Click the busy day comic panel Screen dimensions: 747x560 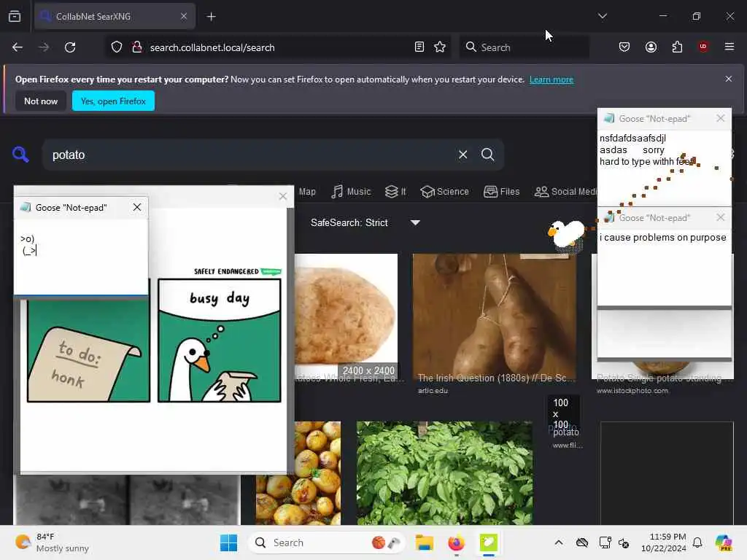(219, 341)
